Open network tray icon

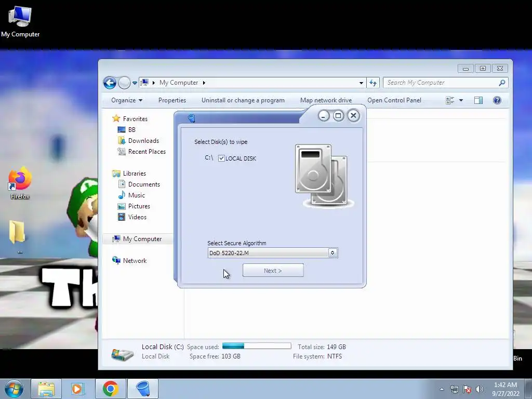coord(454,389)
